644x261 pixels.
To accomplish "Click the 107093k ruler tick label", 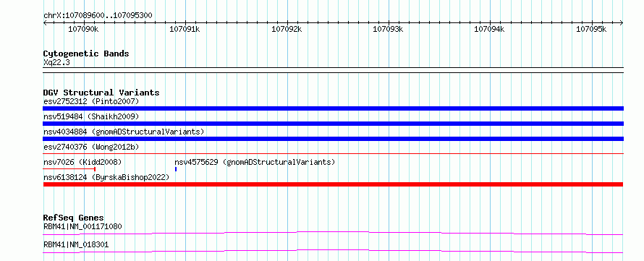I will point(388,29).
